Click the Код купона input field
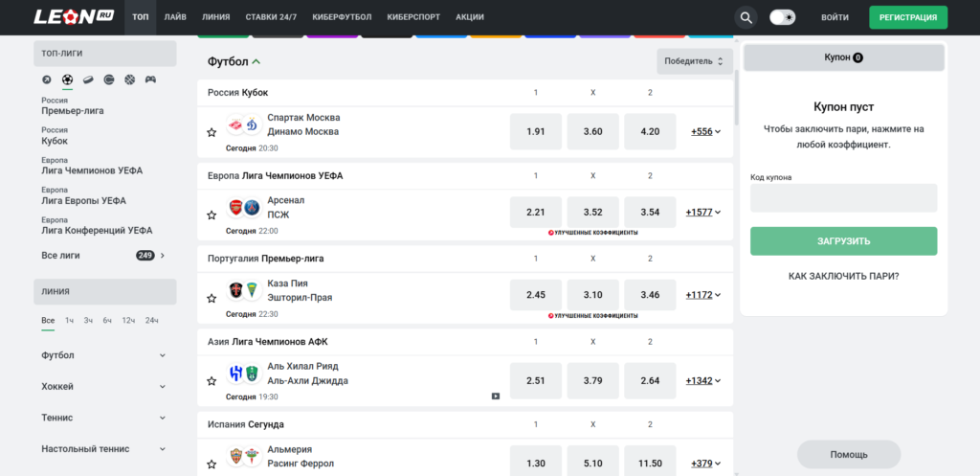Viewport: 980px width, 476px height. coord(844,197)
